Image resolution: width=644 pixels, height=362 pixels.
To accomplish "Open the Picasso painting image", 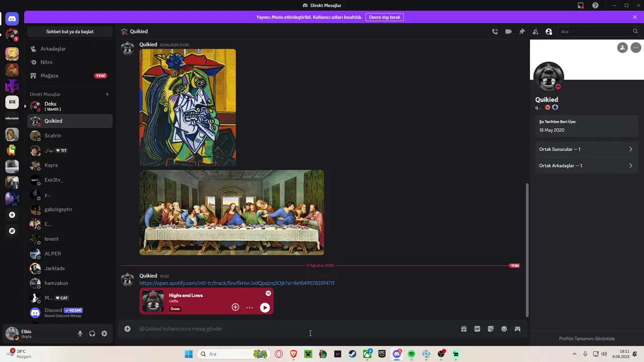I will (x=188, y=108).
